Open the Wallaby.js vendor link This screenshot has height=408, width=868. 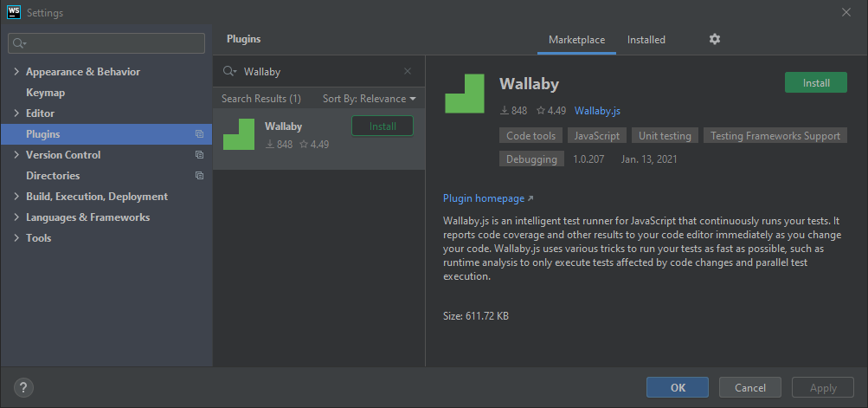click(597, 111)
